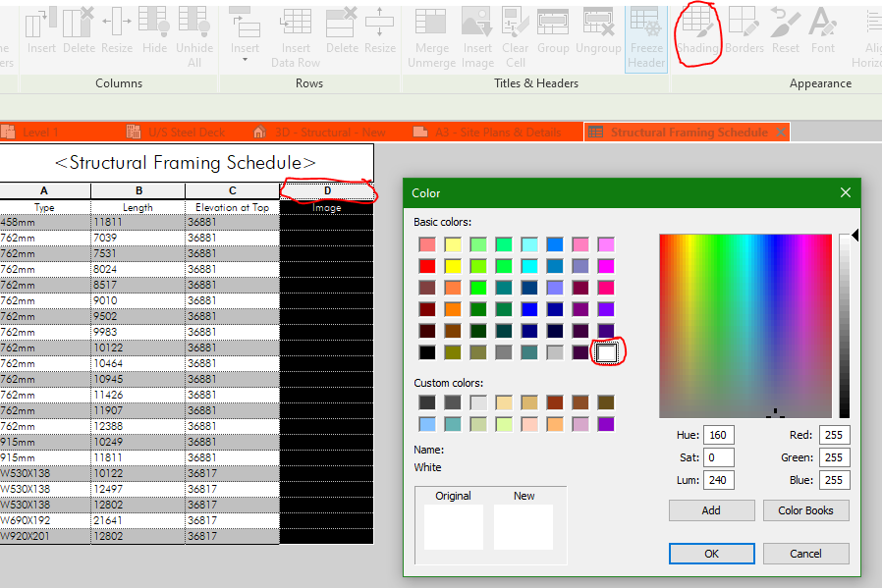Click the Delete column icon
This screenshot has height=588, width=882.
click(79, 23)
